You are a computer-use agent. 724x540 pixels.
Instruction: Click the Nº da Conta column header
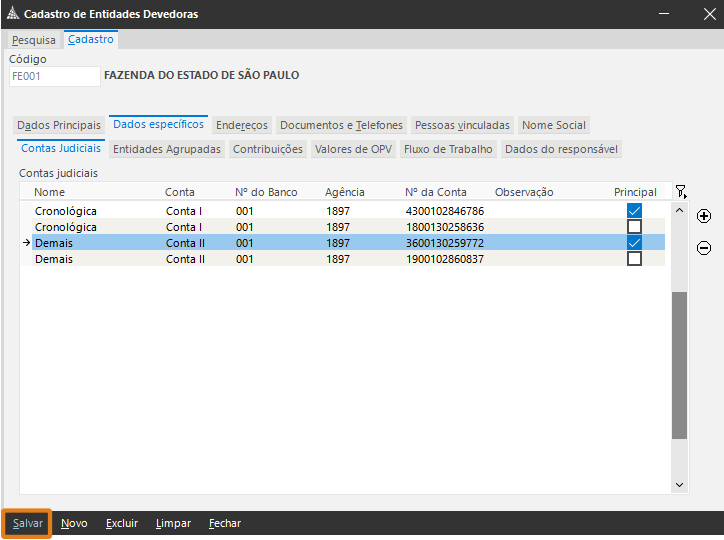(435, 192)
